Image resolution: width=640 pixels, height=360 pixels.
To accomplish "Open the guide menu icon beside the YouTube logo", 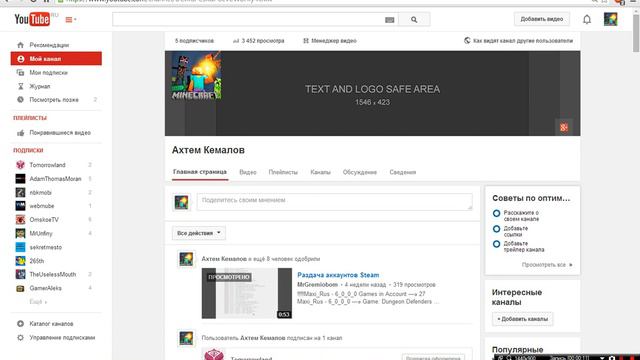I will click(x=70, y=19).
